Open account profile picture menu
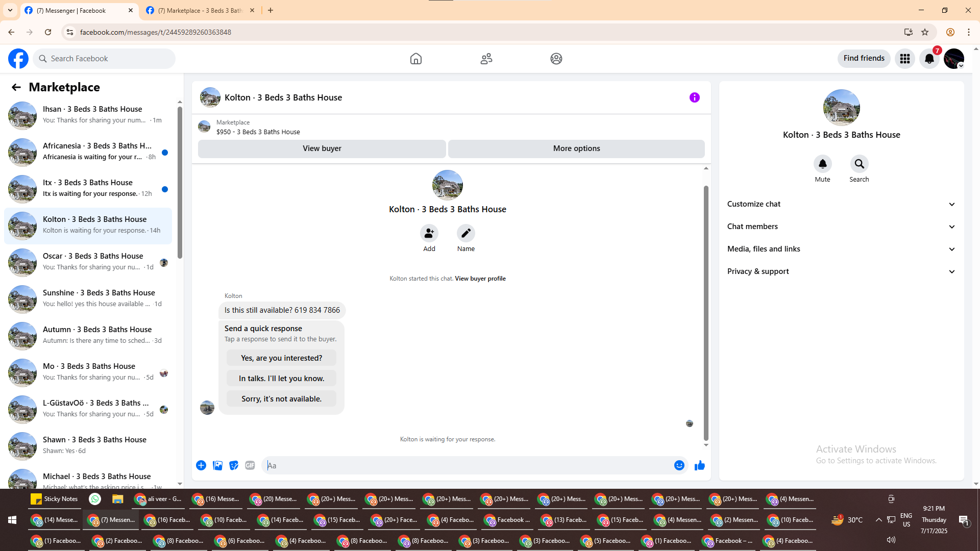The height and width of the screenshot is (551, 980). point(954,59)
